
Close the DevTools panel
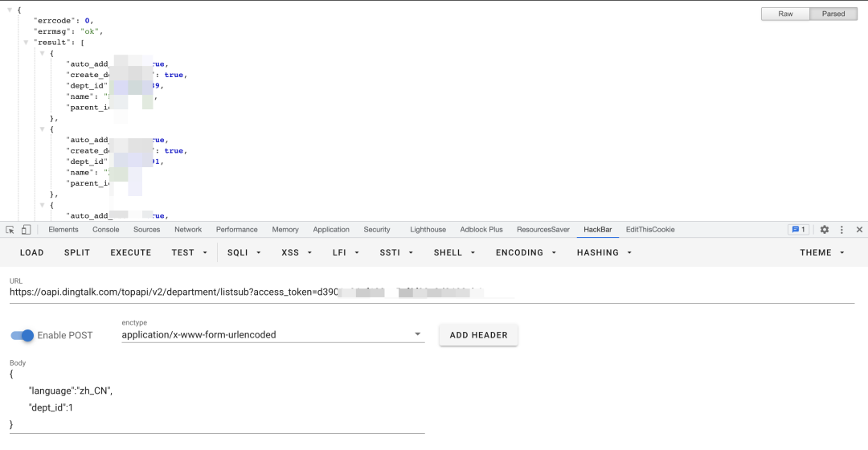click(x=859, y=230)
